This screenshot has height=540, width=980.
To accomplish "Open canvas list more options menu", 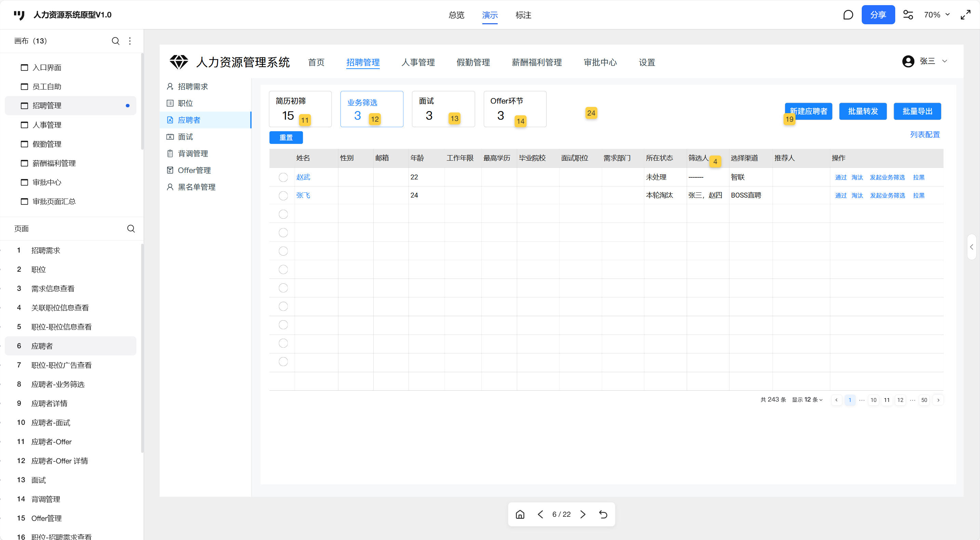I will [130, 41].
